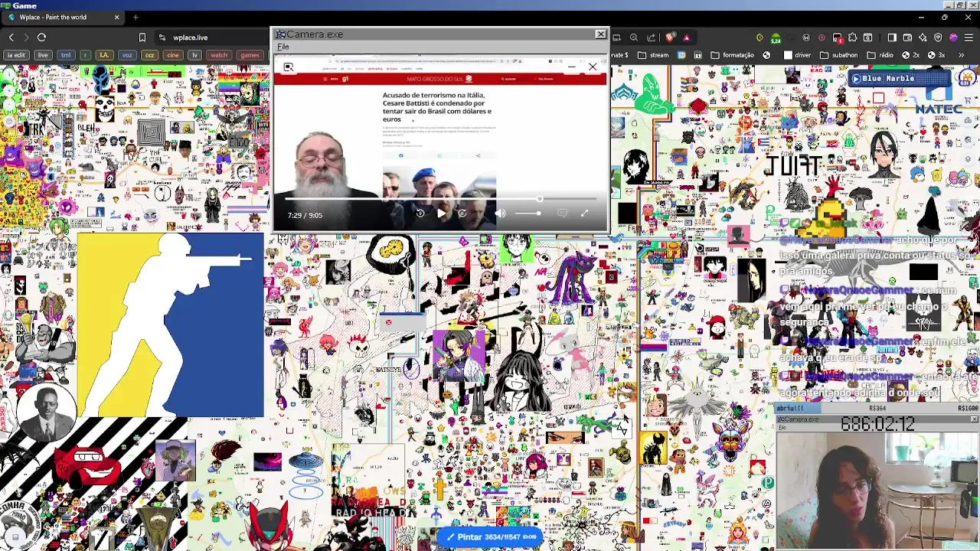Play the video in Camera.exe
980x551 pixels.
[x=441, y=214]
